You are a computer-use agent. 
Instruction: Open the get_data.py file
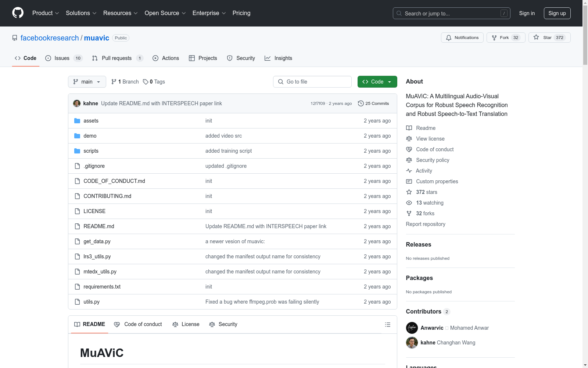pos(97,241)
